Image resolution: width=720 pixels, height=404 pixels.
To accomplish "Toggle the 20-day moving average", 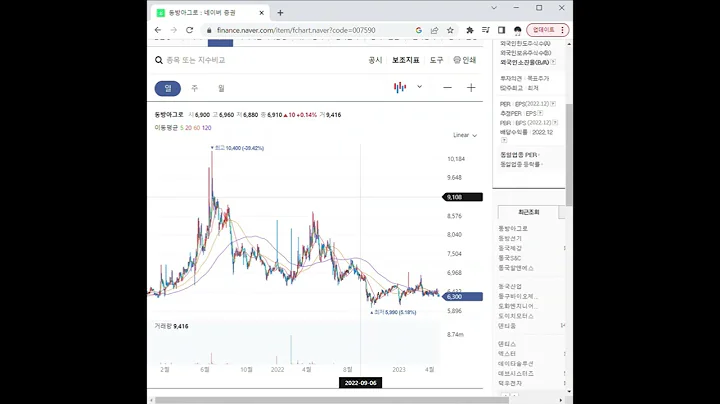I will click(188, 128).
